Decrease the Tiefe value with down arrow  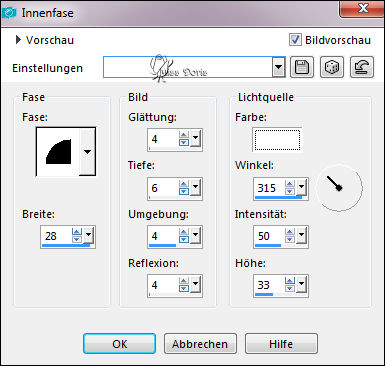point(184,191)
